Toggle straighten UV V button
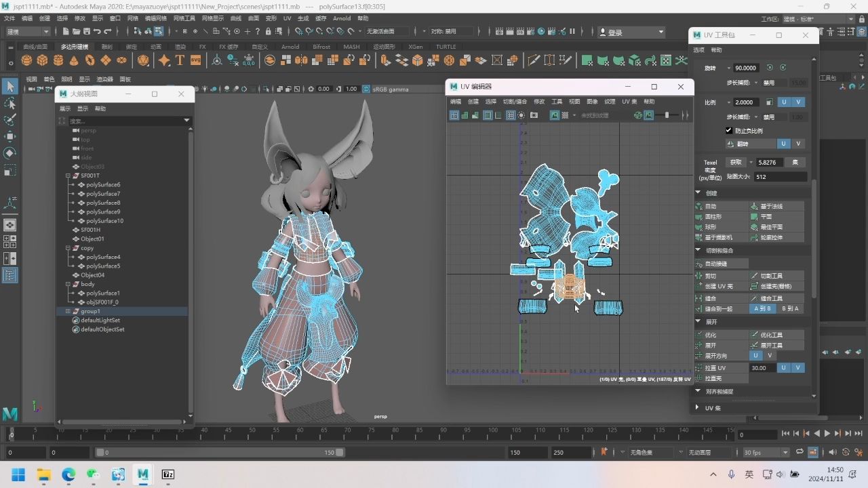The height and width of the screenshot is (488, 868). tap(798, 367)
